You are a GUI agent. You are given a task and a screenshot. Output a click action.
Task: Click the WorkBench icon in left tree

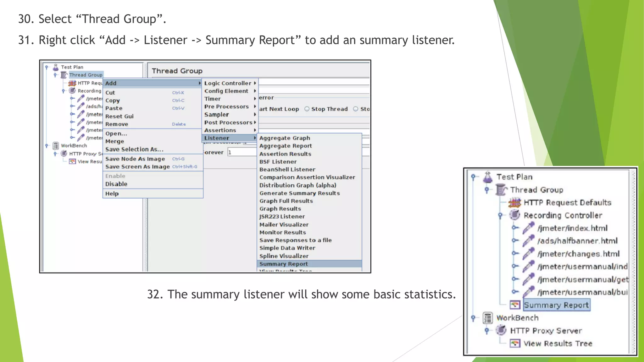(56, 146)
